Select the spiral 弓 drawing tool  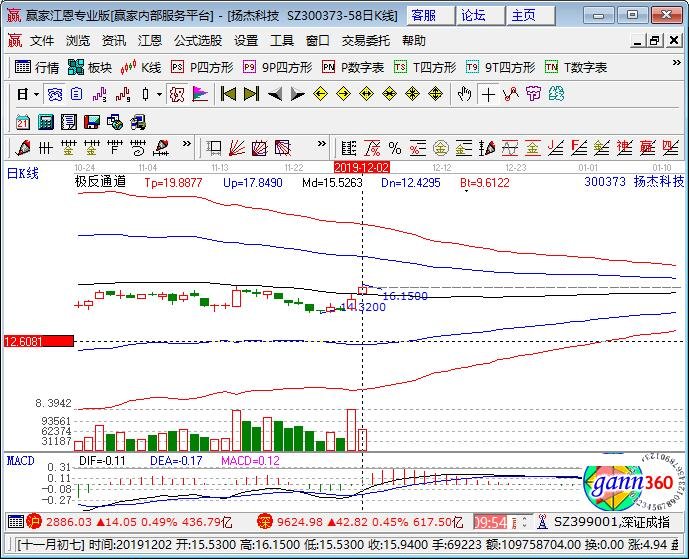138,148
